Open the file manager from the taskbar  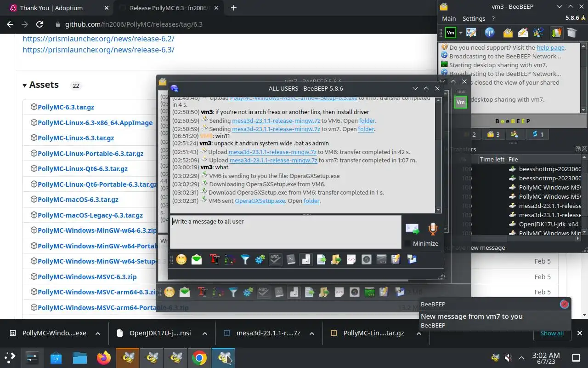click(80, 358)
